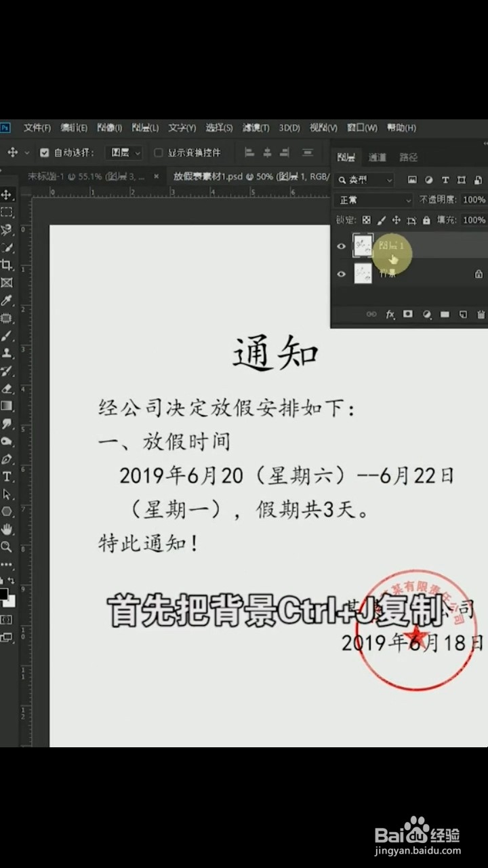The image size is (488, 868).
Task: Select the 背景 layer thumbnail
Action: 363,274
